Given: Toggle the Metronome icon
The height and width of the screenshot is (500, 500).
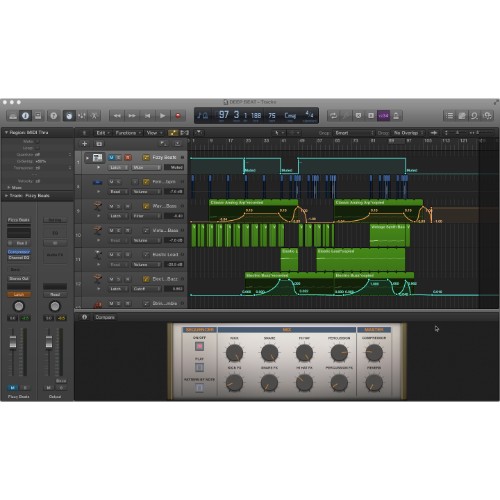Looking at the screenshot, I should pyautogui.click(x=396, y=116).
